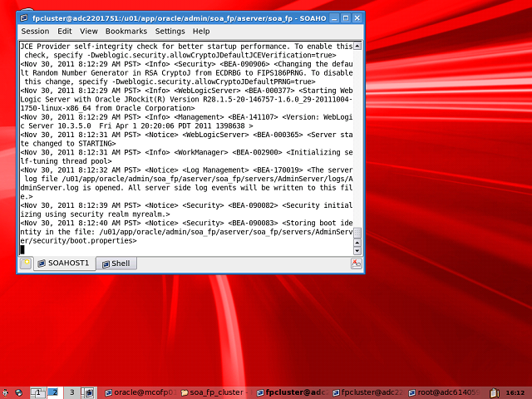The height and width of the screenshot is (399, 532).
Task: Expand the Bookmarks menu
Action: (x=126, y=31)
